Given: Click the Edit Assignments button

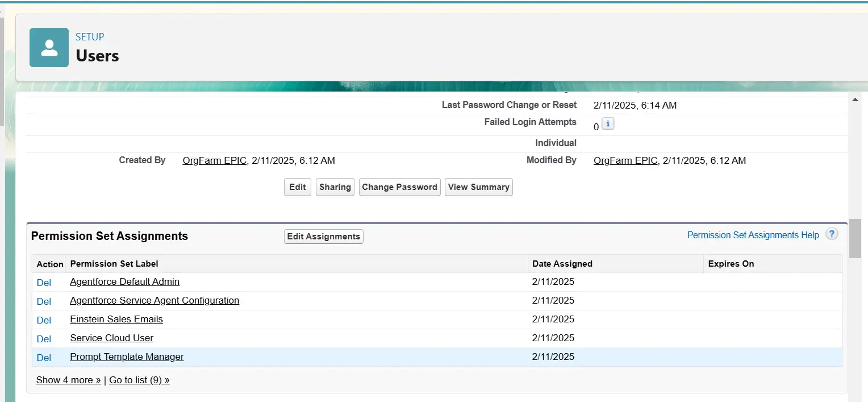Looking at the screenshot, I should [324, 237].
